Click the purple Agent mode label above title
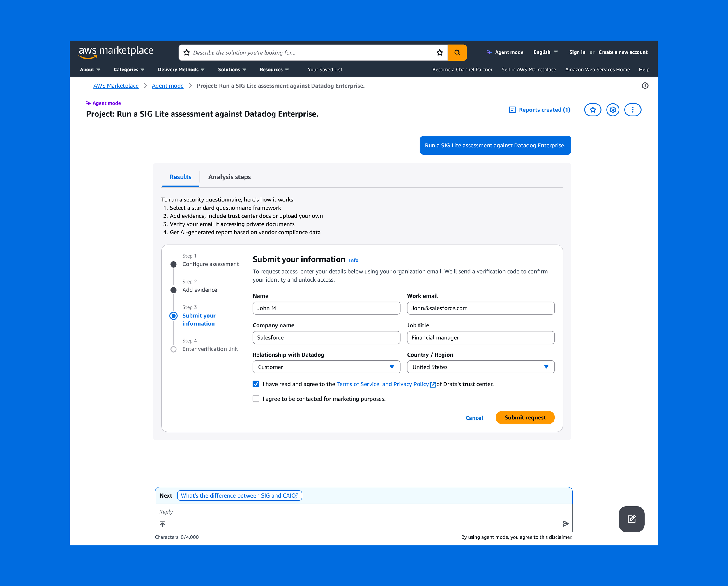Viewport: 728px width, 586px height. (x=103, y=103)
